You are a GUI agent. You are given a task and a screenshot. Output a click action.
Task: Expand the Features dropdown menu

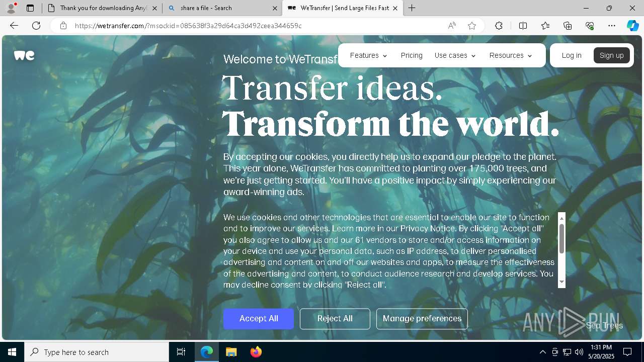[x=369, y=55]
